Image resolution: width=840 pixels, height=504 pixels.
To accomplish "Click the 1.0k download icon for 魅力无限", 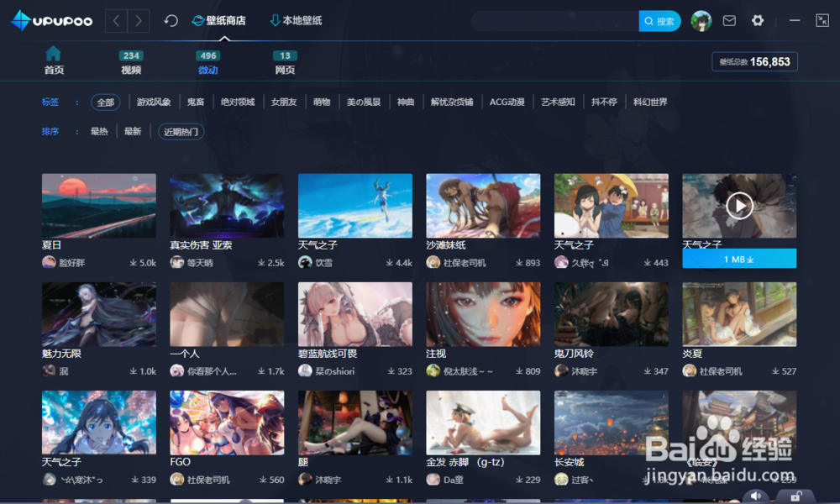I will [x=133, y=370].
